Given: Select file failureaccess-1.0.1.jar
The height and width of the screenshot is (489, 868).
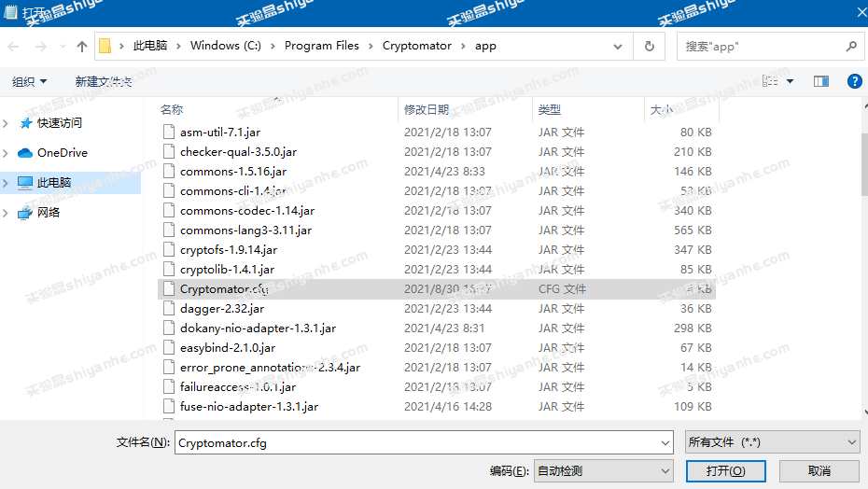Looking at the screenshot, I should (x=237, y=387).
